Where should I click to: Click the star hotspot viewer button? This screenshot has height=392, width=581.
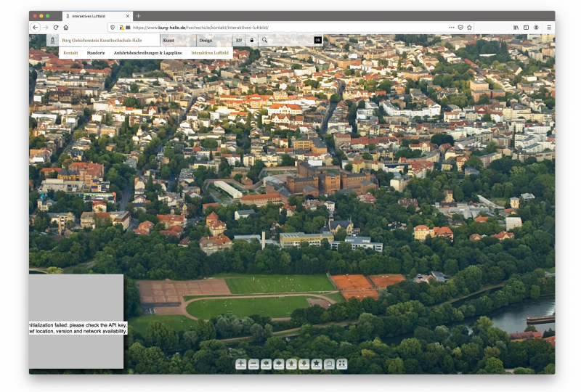317,364
